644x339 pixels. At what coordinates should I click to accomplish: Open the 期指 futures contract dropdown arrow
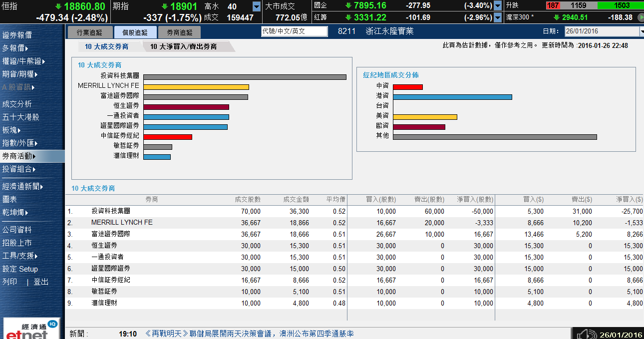pyautogui.click(x=257, y=6)
